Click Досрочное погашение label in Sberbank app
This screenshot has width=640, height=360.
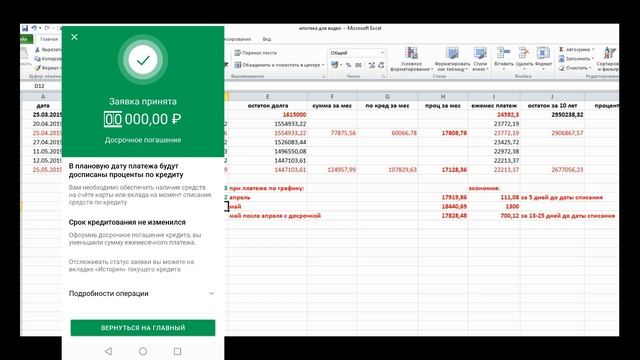(x=143, y=140)
